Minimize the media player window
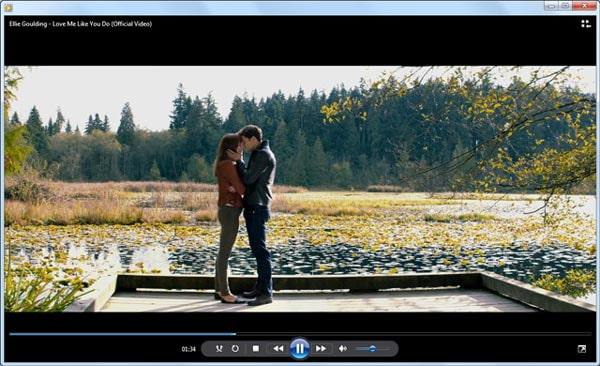The width and height of the screenshot is (600, 366). 551,6
